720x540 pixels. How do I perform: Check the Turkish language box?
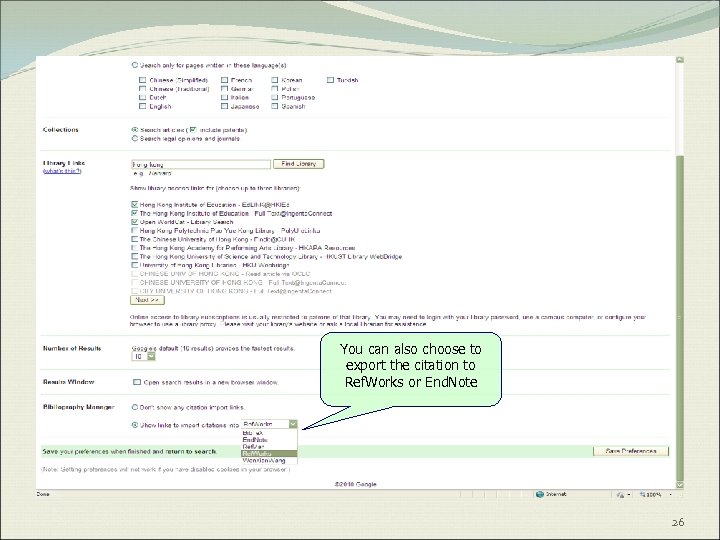330,80
